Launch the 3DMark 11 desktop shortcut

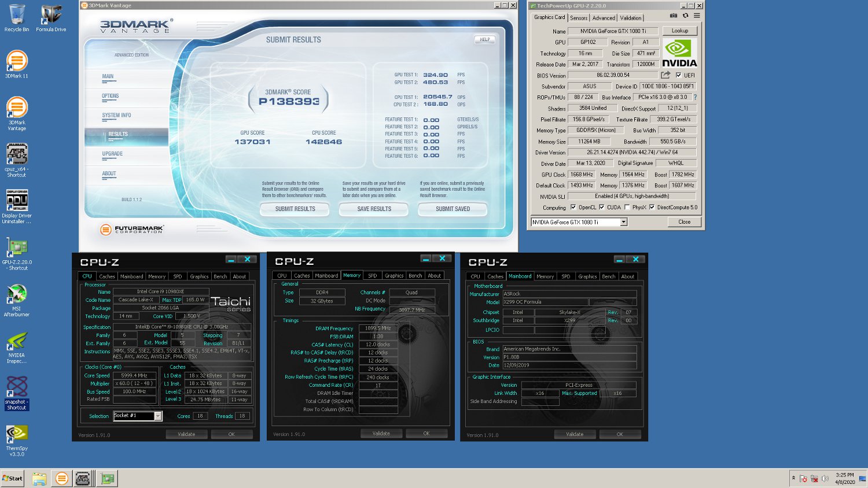(x=17, y=64)
